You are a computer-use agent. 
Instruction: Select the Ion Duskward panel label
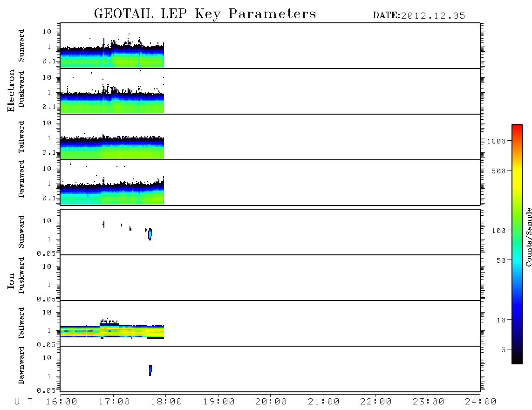click(x=21, y=276)
